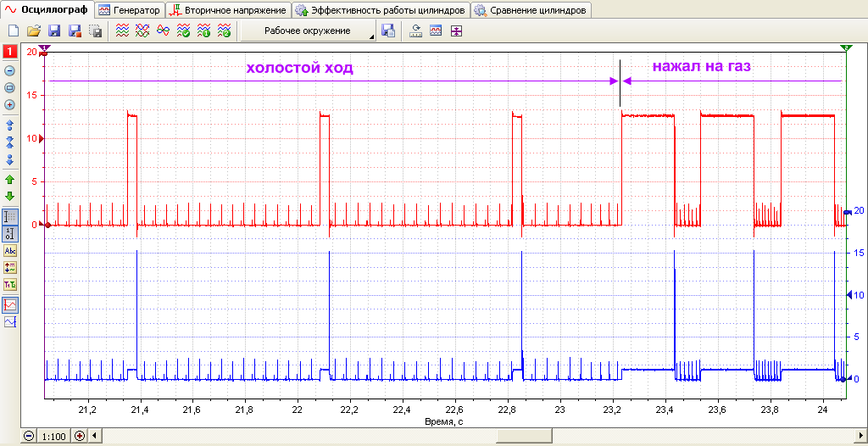Save oscillogram as with red marker icon

point(75,31)
